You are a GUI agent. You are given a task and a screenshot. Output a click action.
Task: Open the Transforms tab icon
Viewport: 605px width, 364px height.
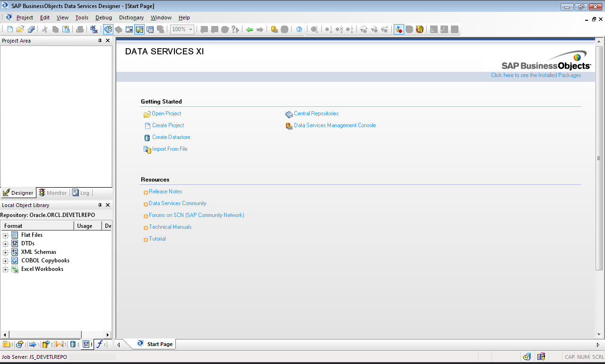click(x=60, y=344)
